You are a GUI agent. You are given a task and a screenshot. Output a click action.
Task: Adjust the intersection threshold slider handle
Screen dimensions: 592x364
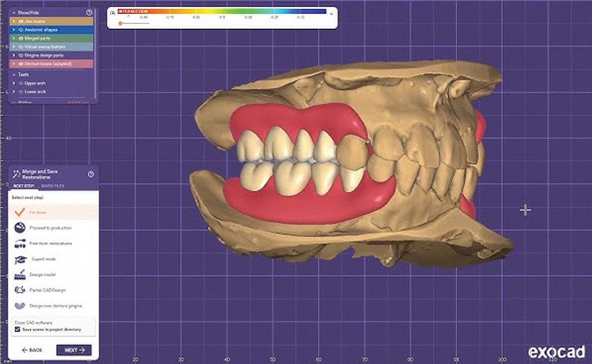tap(120, 23)
